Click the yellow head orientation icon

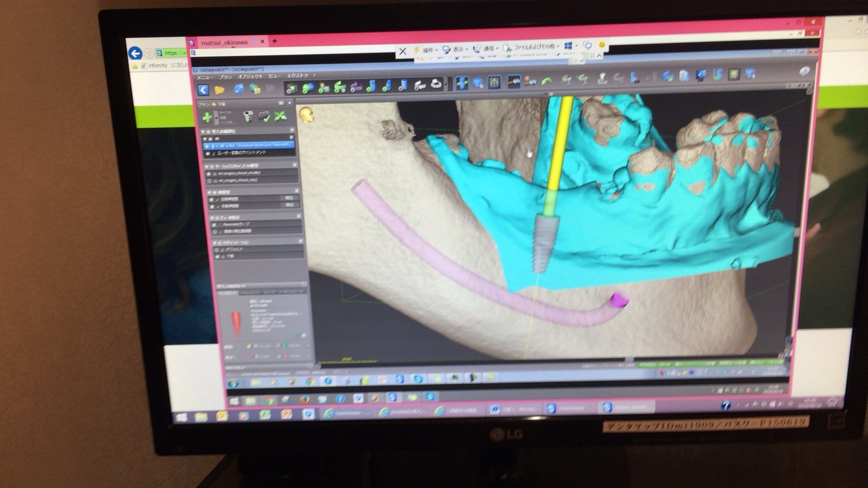[306, 115]
